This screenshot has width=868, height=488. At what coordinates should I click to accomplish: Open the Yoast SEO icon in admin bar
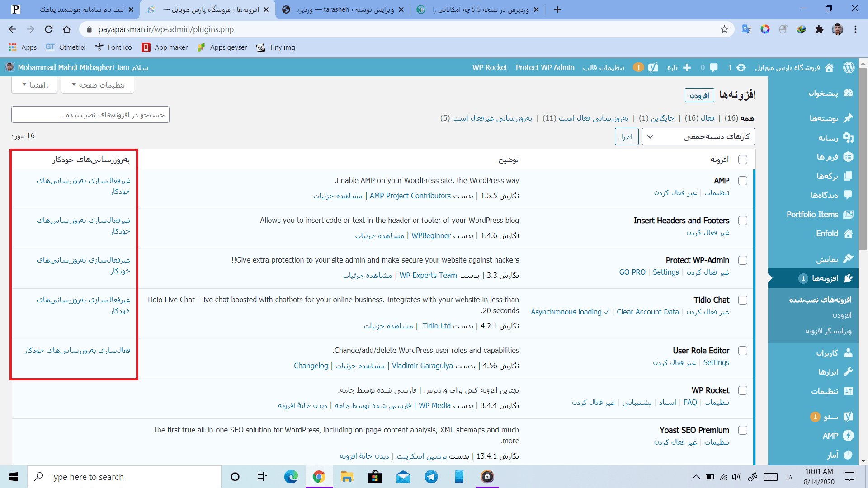pos(653,67)
